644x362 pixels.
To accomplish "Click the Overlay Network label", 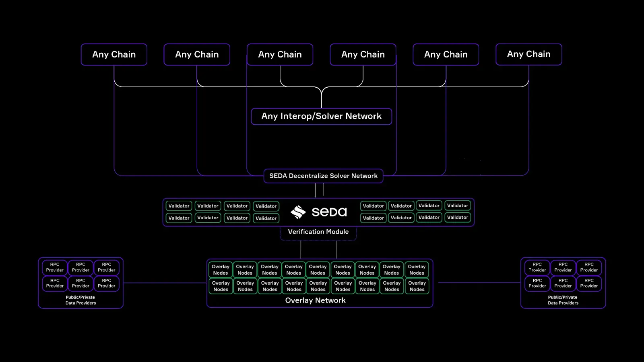I will (316, 300).
